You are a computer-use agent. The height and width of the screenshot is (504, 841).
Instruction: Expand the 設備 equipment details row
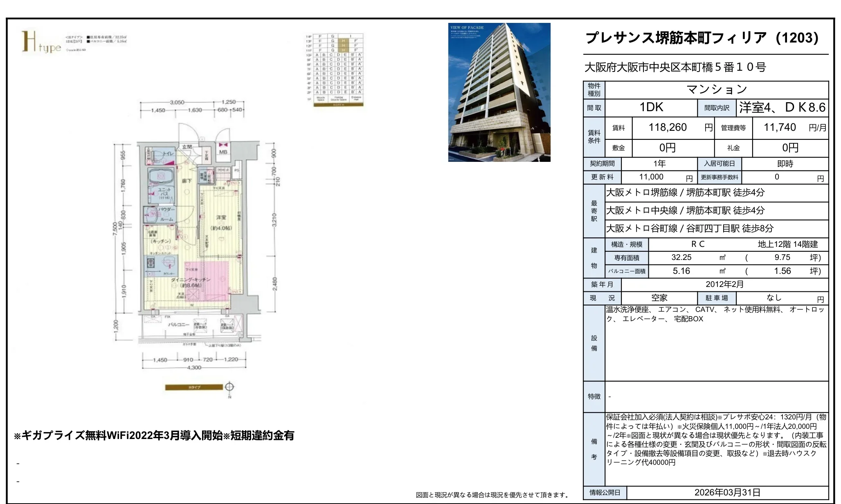(x=594, y=343)
